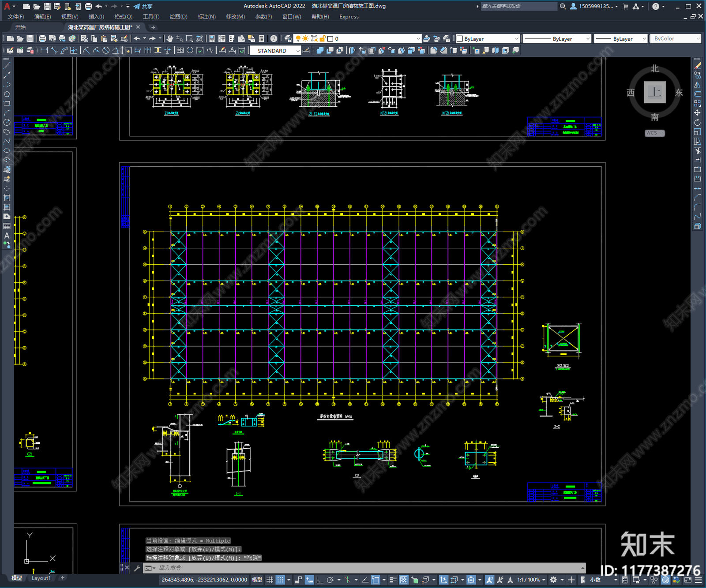706x588 pixels.
Task: Select the Diameter dimension tool
Action: 106,50
